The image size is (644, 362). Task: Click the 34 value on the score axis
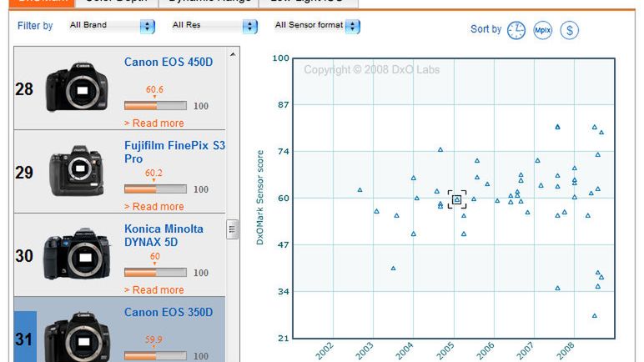pos(284,292)
